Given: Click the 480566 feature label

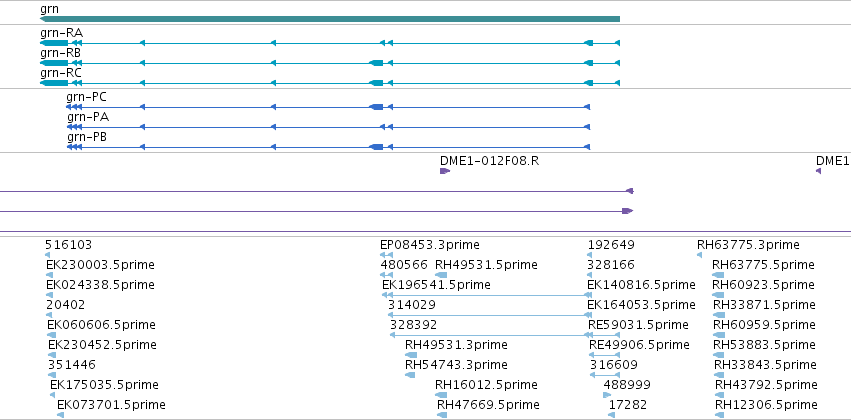Looking at the screenshot, I should (x=404, y=265).
